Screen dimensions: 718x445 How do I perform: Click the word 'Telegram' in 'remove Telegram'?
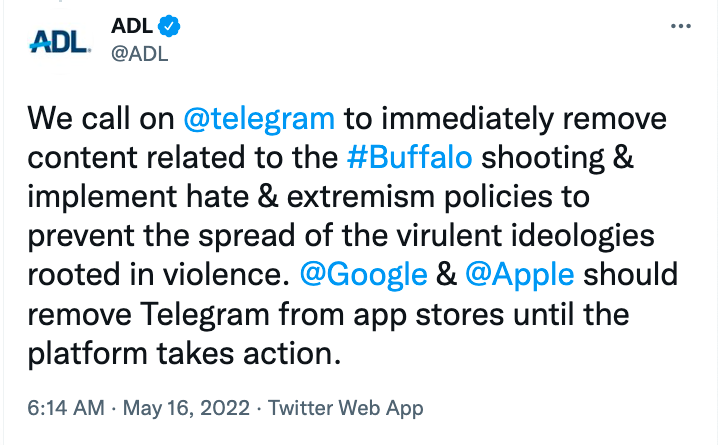pyautogui.click(x=205, y=315)
